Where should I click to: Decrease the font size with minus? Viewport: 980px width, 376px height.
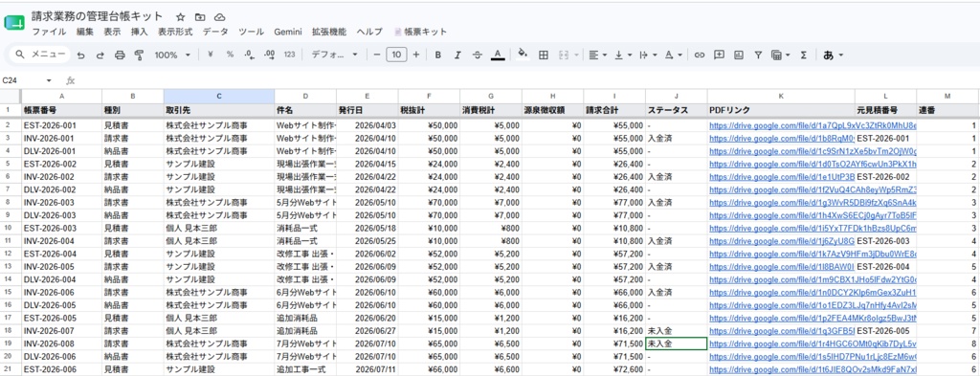pos(377,55)
